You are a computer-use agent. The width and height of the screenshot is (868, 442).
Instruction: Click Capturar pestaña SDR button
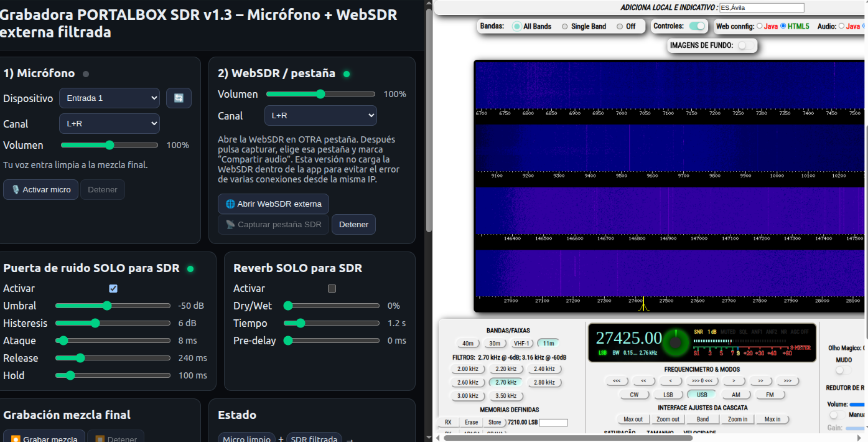(273, 225)
